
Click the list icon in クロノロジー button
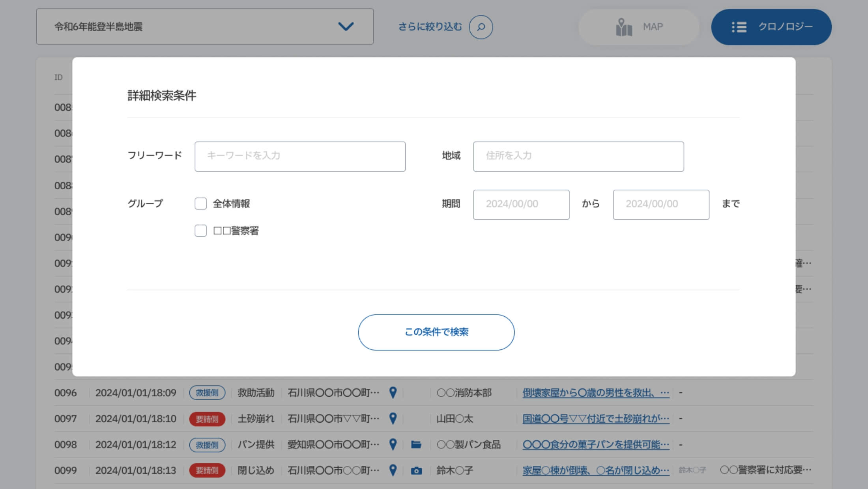(739, 27)
